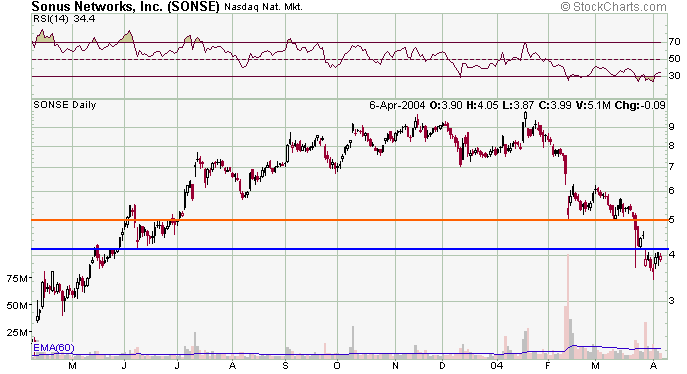
Task: Click the RSI(14) 34.4 indicator label
Action: [x=64, y=19]
